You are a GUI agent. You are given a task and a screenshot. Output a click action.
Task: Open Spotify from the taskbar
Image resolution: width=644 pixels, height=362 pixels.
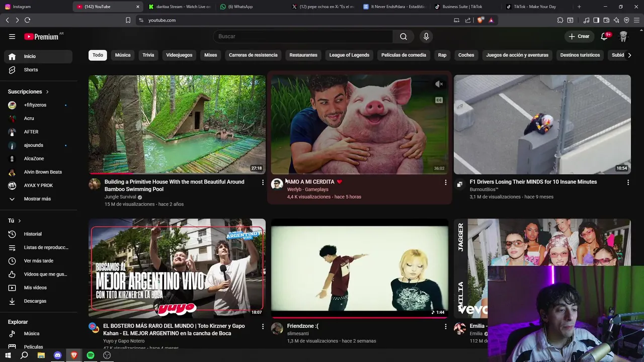click(x=91, y=355)
